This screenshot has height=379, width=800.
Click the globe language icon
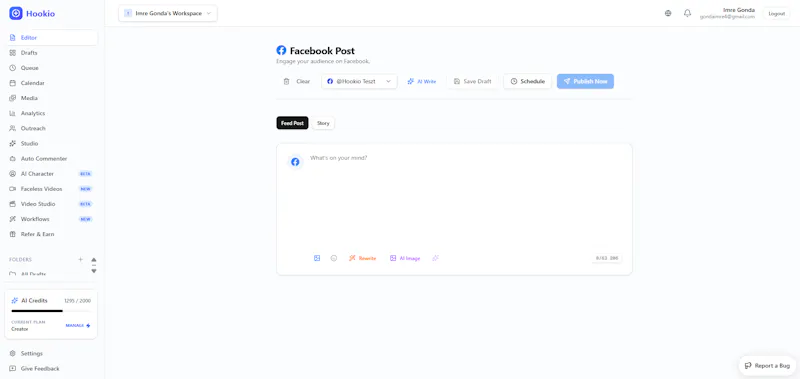(668, 13)
